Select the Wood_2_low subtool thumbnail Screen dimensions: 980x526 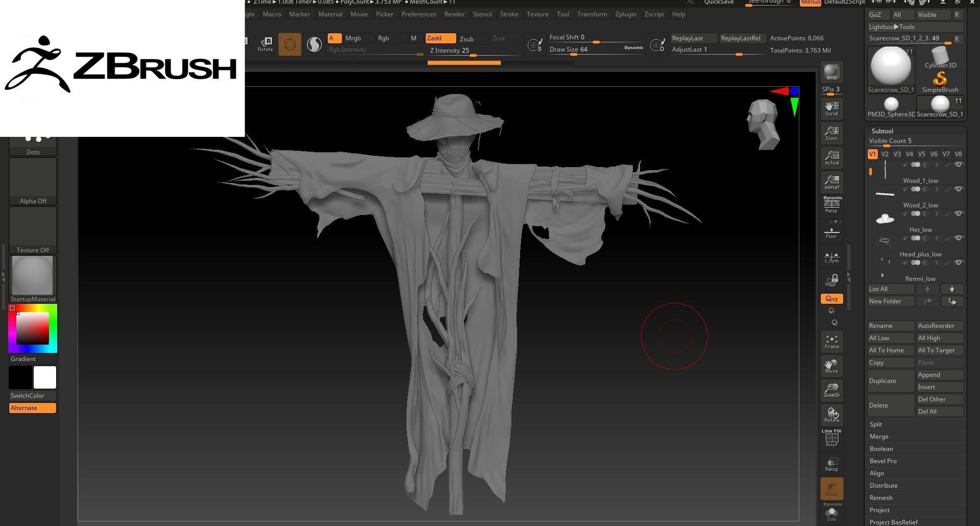click(885, 195)
